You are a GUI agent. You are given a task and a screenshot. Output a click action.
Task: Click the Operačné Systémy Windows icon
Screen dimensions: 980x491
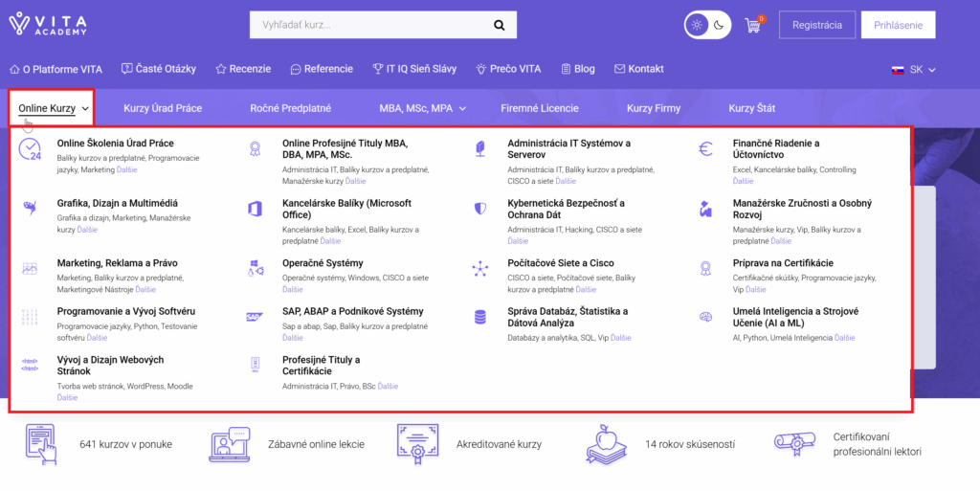pos(255,269)
